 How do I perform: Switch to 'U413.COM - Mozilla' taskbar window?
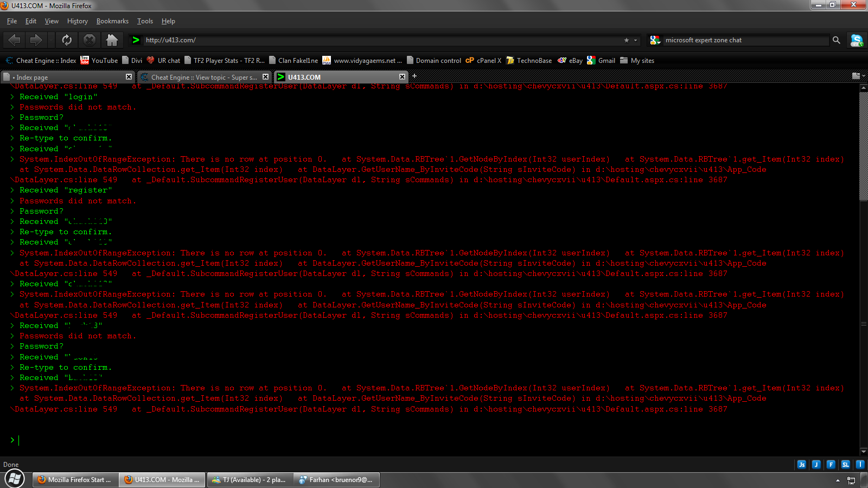click(x=162, y=480)
